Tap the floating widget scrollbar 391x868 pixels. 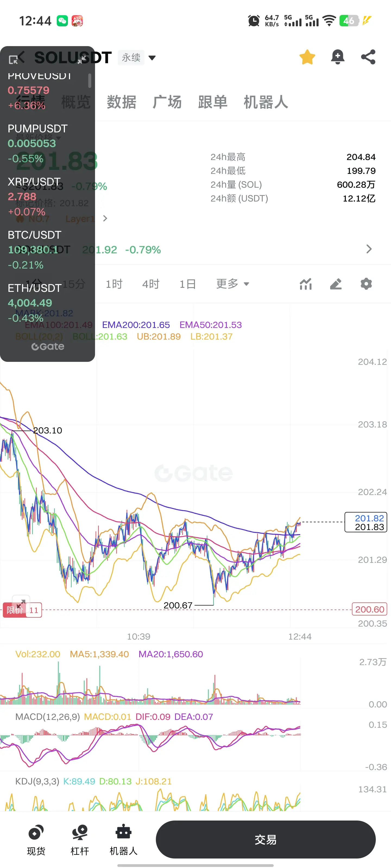(89, 81)
